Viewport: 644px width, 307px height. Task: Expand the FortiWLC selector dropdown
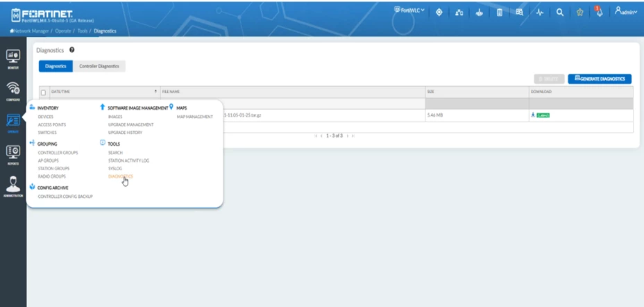pos(409,10)
